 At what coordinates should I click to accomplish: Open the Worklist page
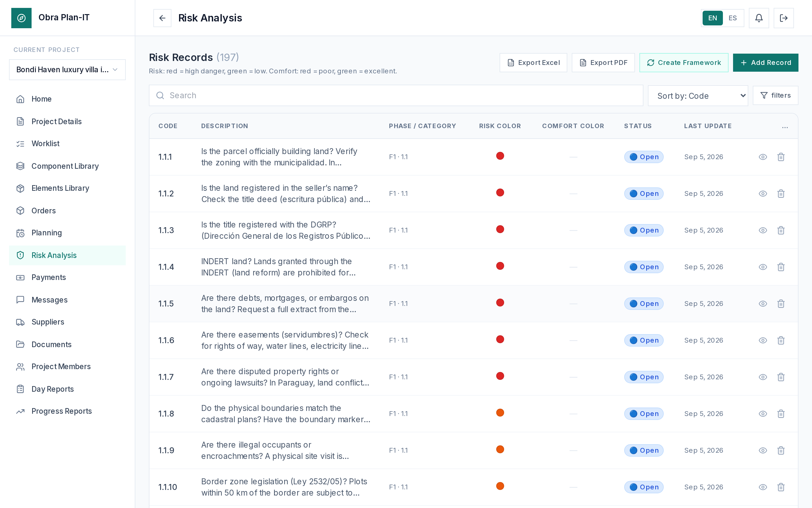point(67,144)
